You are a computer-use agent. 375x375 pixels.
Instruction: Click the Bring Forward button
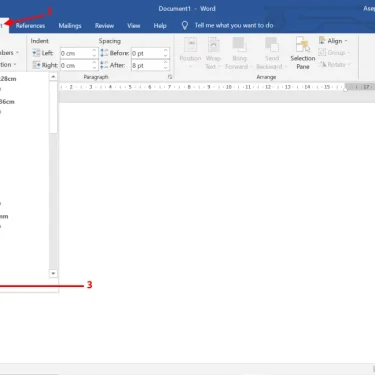[239, 53]
